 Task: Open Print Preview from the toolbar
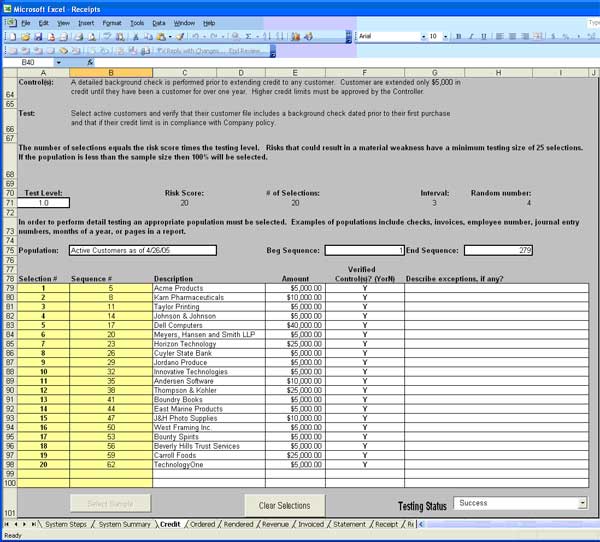pos(92,37)
